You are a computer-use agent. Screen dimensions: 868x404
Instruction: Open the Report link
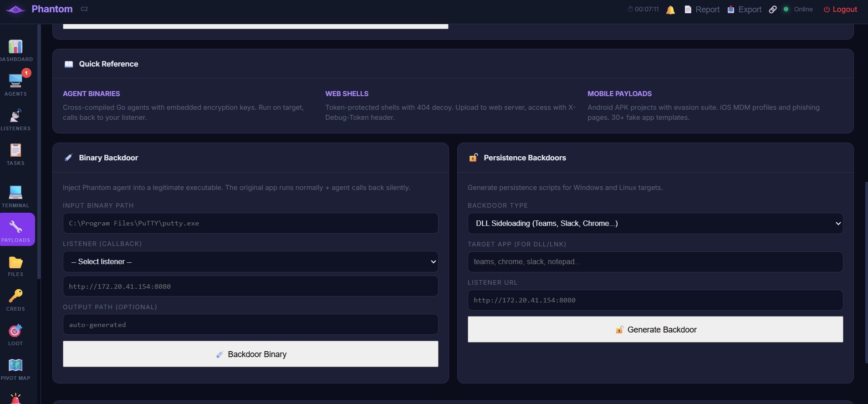(x=702, y=10)
